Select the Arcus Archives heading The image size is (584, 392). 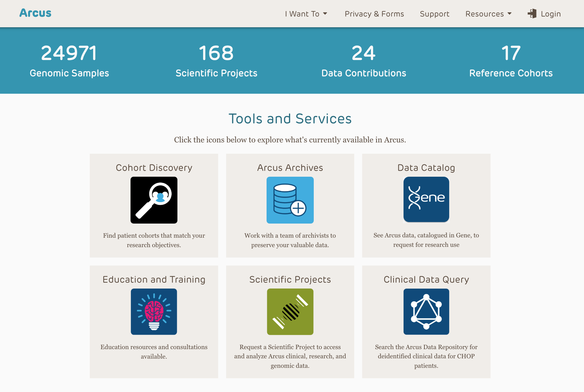coord(290,168)
